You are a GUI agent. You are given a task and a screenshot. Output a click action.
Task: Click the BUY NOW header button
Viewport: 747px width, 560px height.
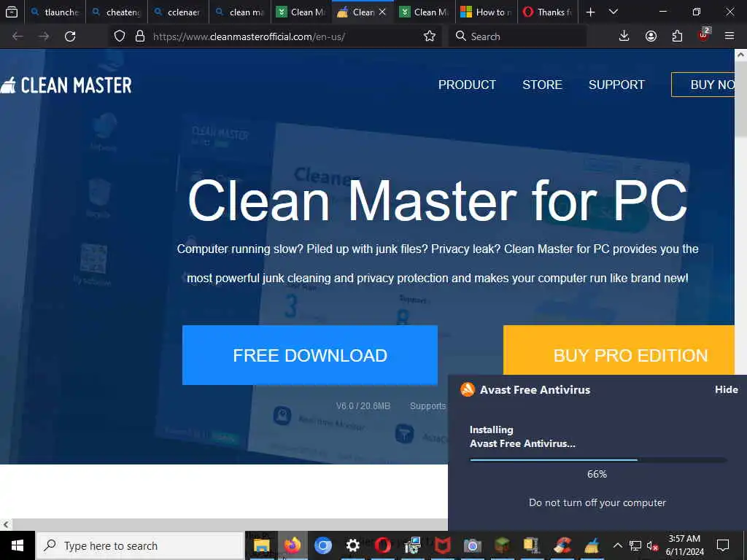[703, 85]
